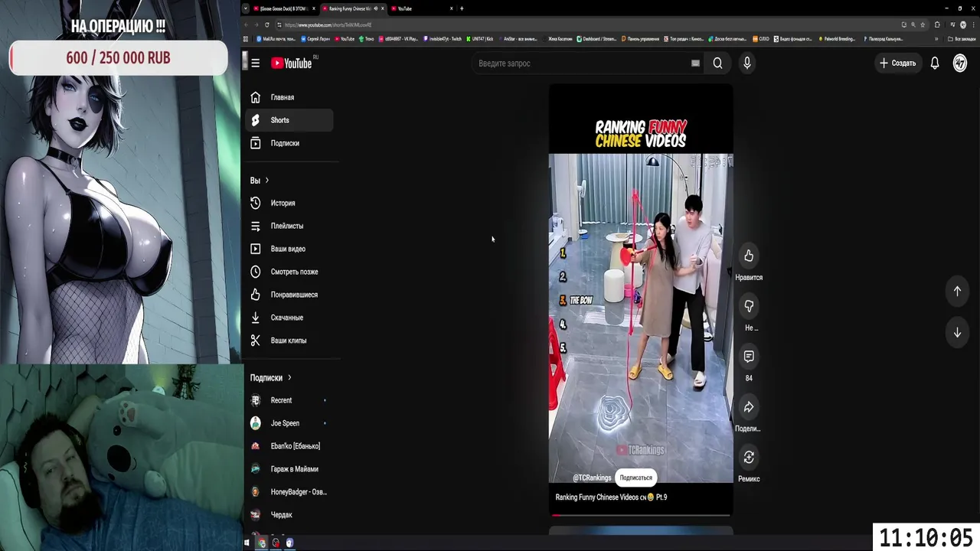Open Home (Главная) in the sidebar
Image resolution: width=980 pixels, height=551 pixels.
tap(289, 97)
